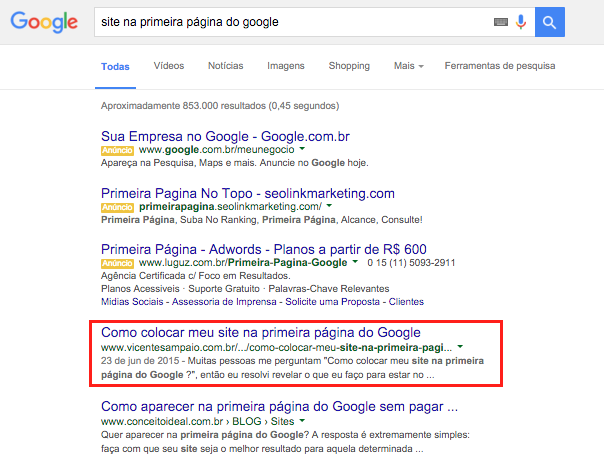604x466 pixels.
Task: Click the Assessoria de Imprensa sitelink
Action: point(224,302)
